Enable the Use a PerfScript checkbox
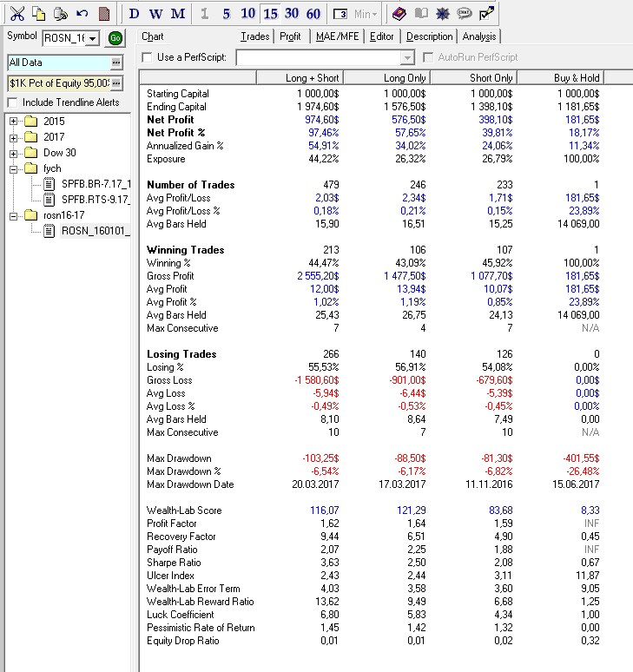 click(x=147, y=57)
